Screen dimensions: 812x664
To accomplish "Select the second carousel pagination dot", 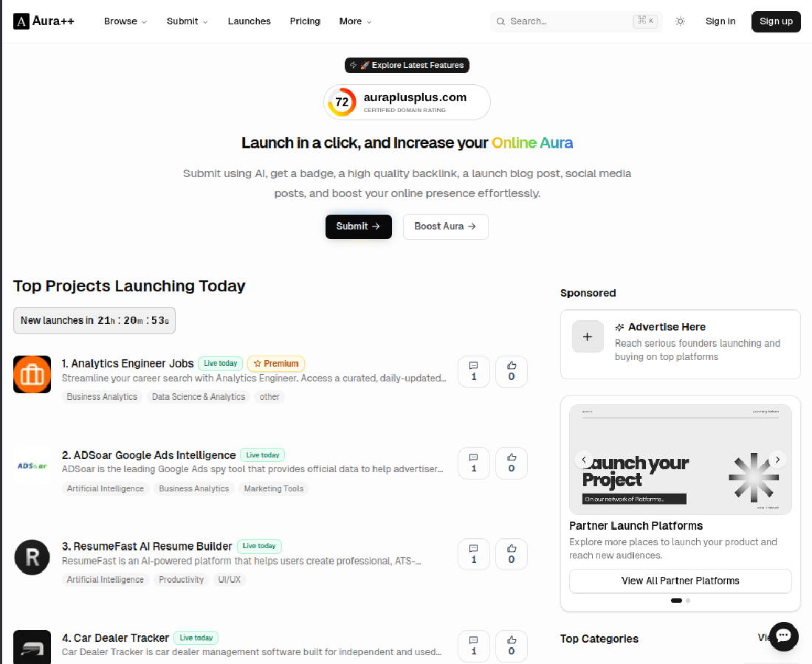I will 688,601.
